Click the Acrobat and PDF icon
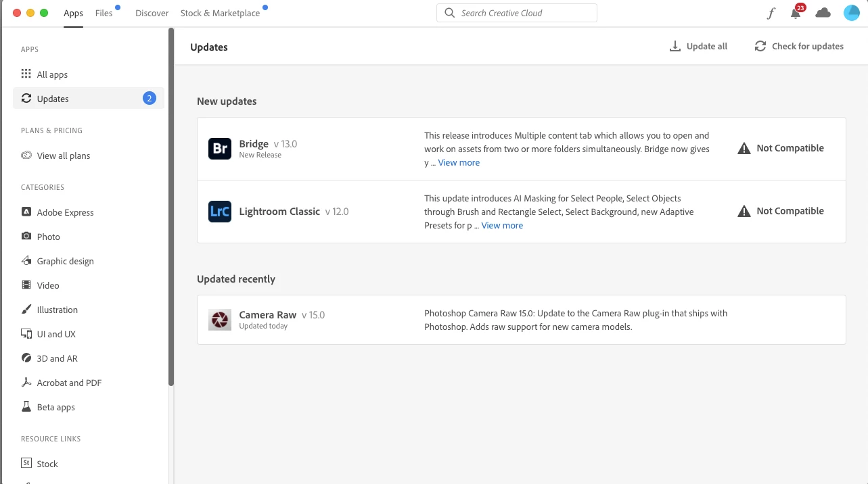The height and width of the screenshot is (484, 868). tap(26, 383)
